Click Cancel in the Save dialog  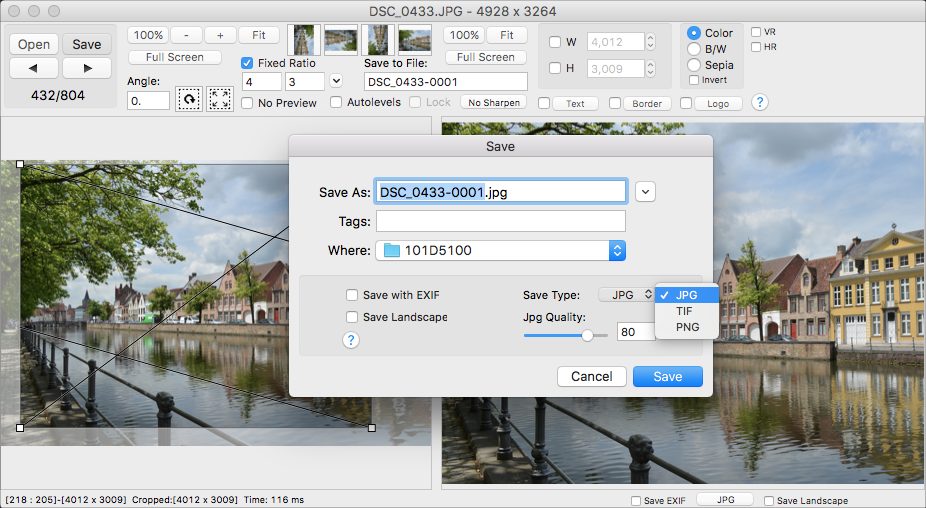click(591, 376)
